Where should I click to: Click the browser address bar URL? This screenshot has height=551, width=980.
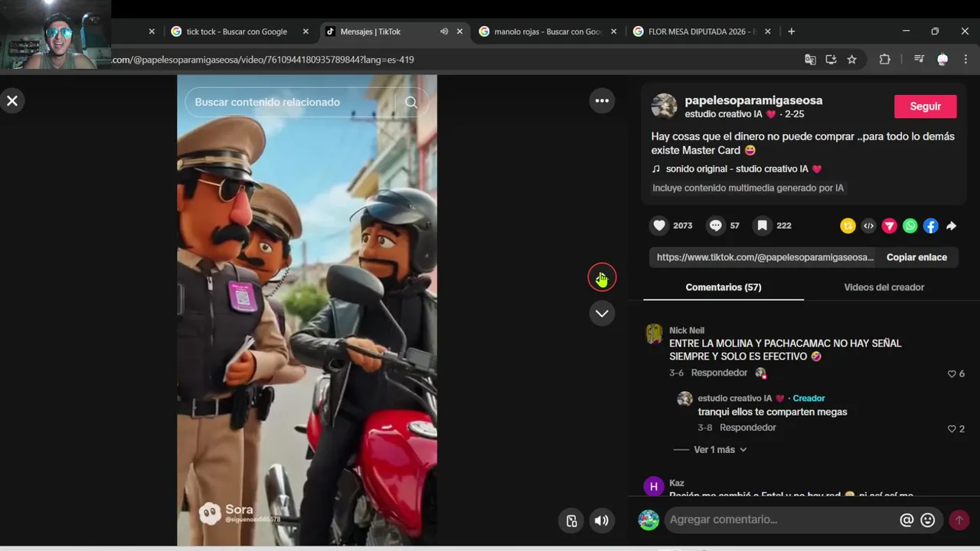[263, 60]
